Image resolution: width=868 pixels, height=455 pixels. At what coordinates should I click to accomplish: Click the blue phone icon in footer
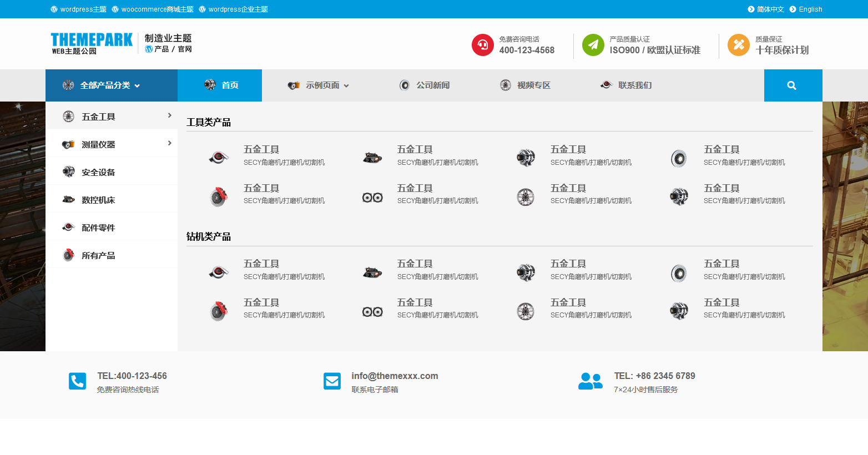[x=77, y=381]
